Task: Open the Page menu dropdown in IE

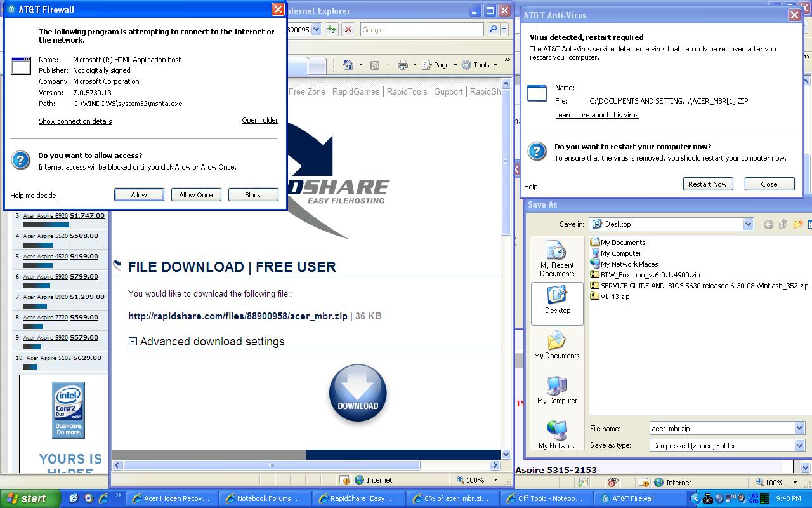Action: 439,65
